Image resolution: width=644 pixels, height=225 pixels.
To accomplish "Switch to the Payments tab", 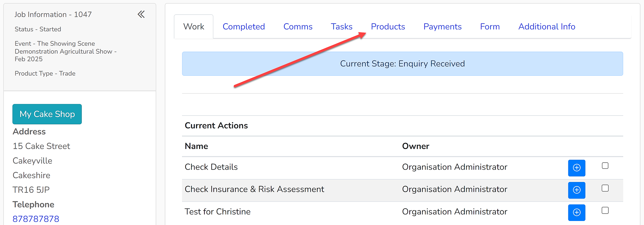I will [x=442, y=26].
